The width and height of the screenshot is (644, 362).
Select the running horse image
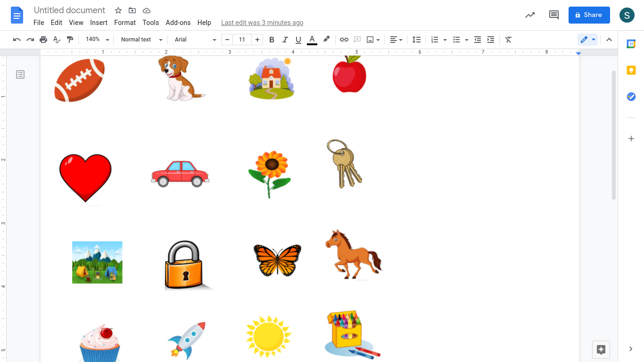coord(354,255)
